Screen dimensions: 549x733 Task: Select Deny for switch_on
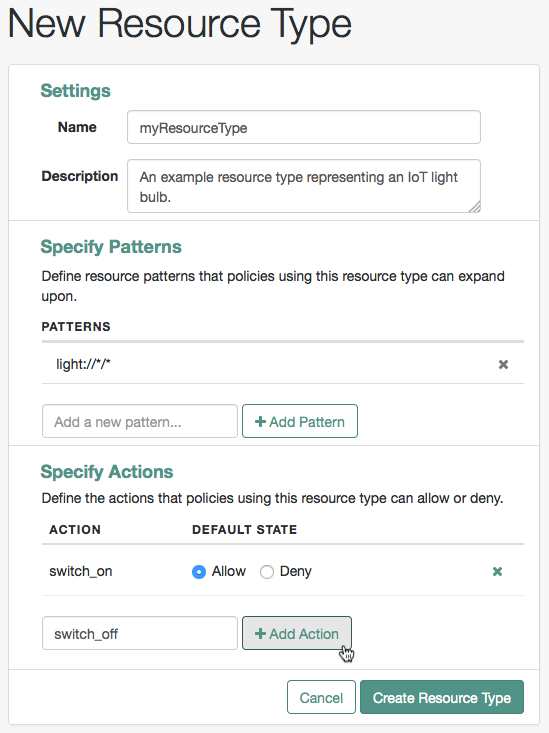click(x=267, y=572)
